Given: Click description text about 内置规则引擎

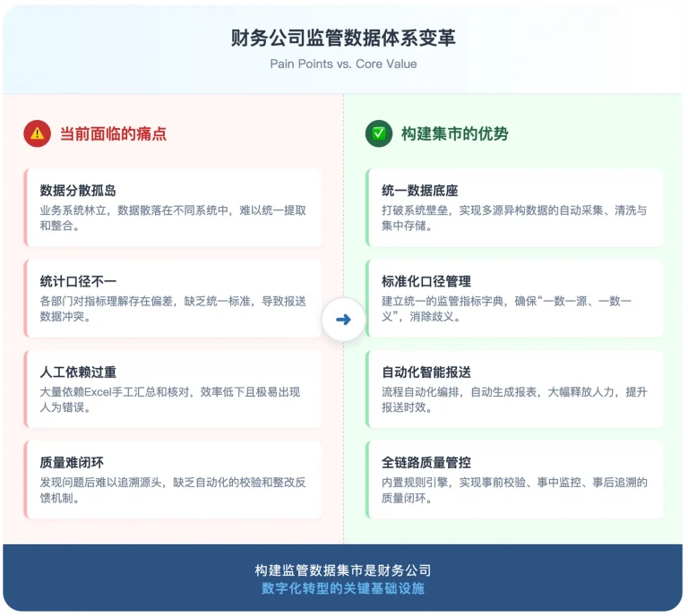Looking at the screenshot, I should pyautogui.click(x=514, y=490).
